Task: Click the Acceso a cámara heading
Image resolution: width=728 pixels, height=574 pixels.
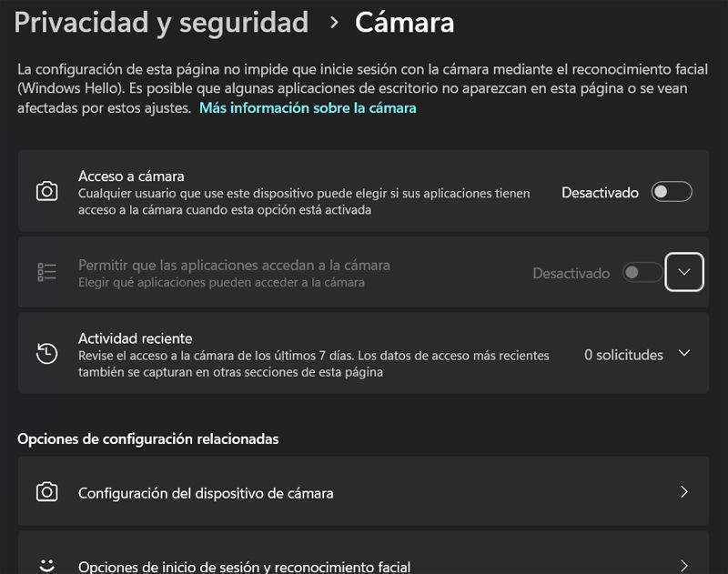Action: 131,176
